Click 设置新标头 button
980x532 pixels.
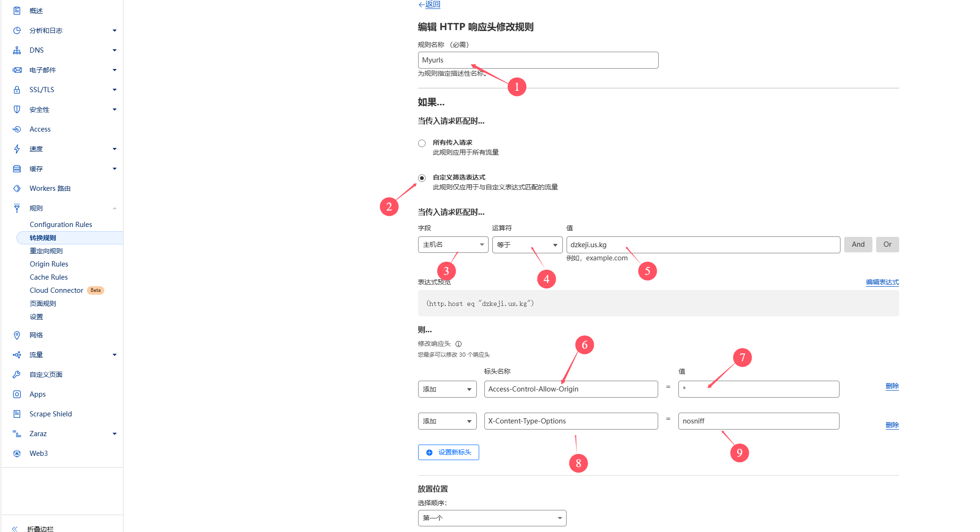click(449, 452)
